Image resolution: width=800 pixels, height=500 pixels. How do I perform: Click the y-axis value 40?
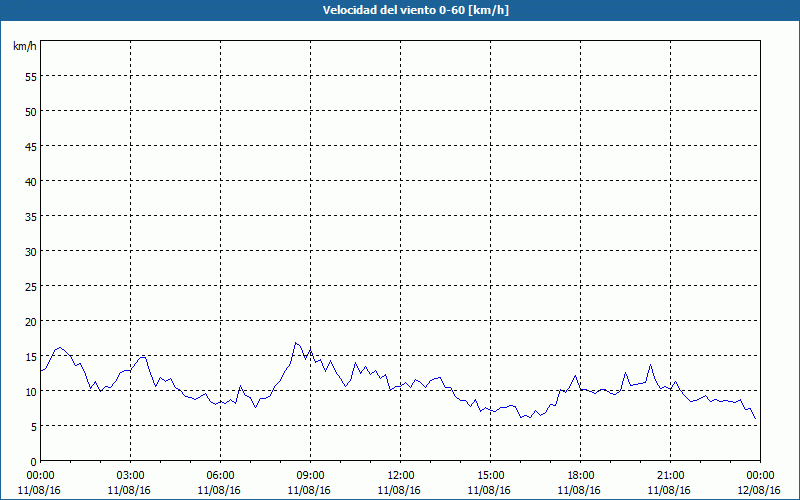tap(31, 182)
